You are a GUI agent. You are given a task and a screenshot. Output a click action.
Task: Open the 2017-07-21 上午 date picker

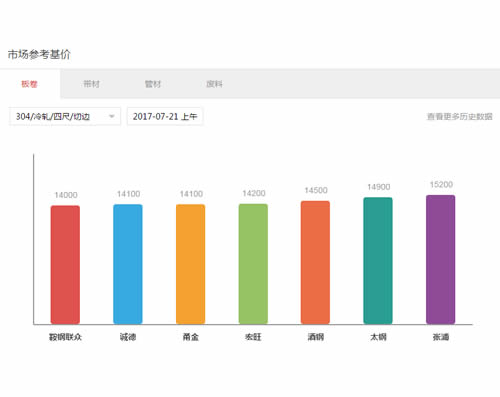(x=165, y=116)
